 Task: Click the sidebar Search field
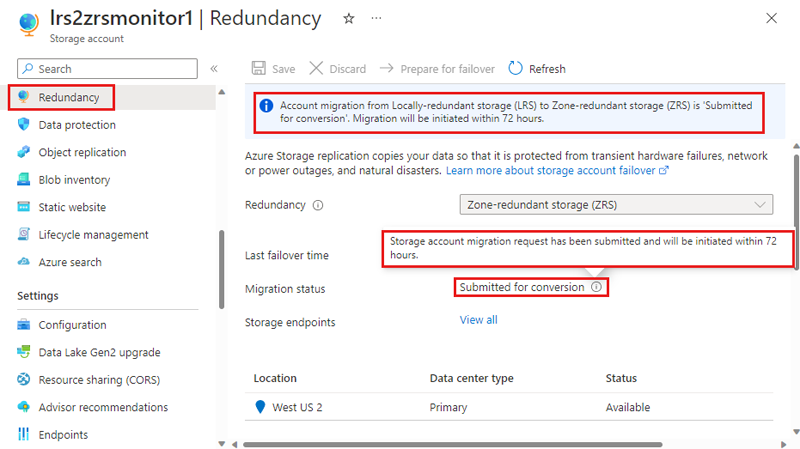click(x=108, y=68)
